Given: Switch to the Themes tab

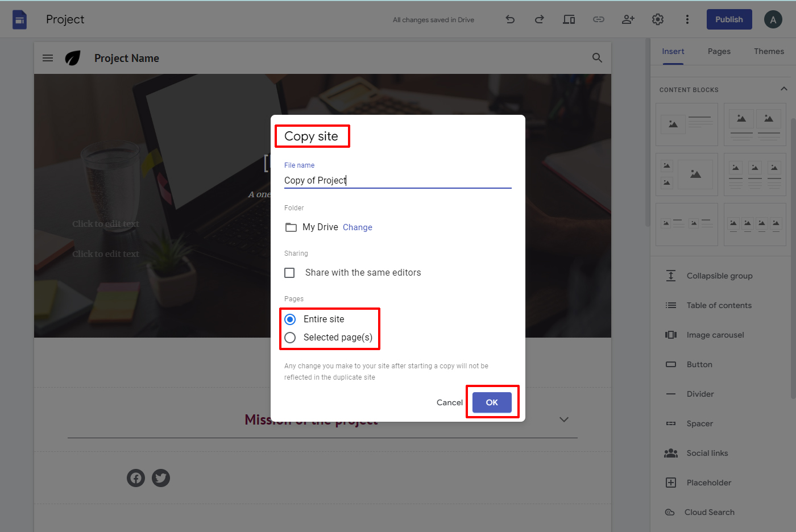Looking at the screenshot, I should tap(769, 51).
